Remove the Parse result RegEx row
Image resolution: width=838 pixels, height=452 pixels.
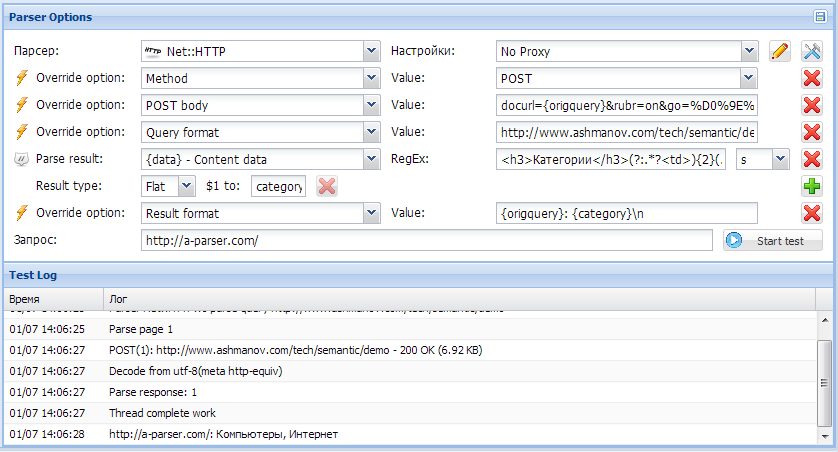pos(812,159)
